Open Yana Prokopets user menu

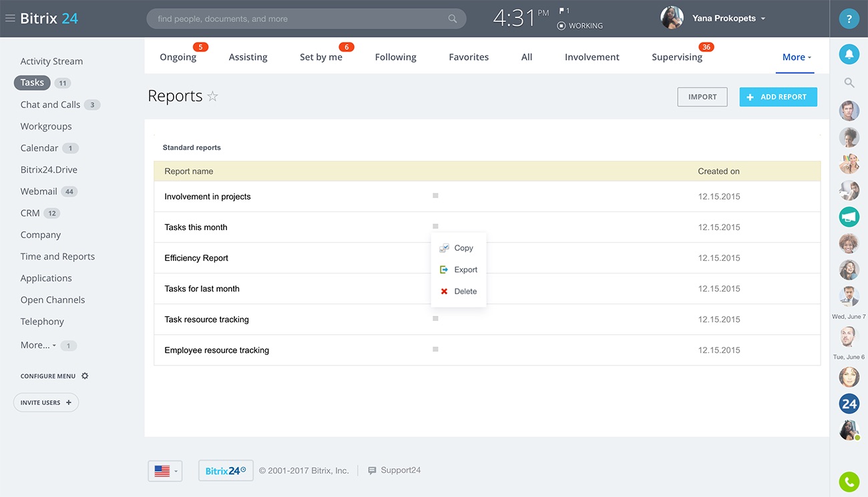pyautogui.click(x=728, y=19)
